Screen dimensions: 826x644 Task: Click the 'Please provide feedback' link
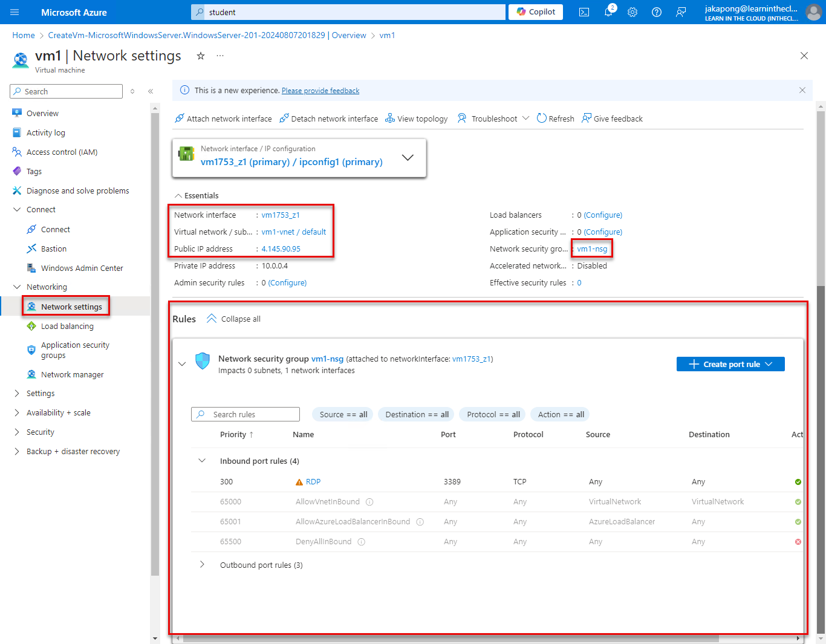[320, 91]
